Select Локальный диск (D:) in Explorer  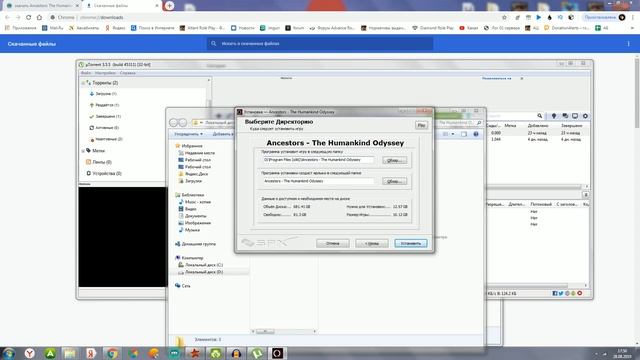[x=200, y=272]
